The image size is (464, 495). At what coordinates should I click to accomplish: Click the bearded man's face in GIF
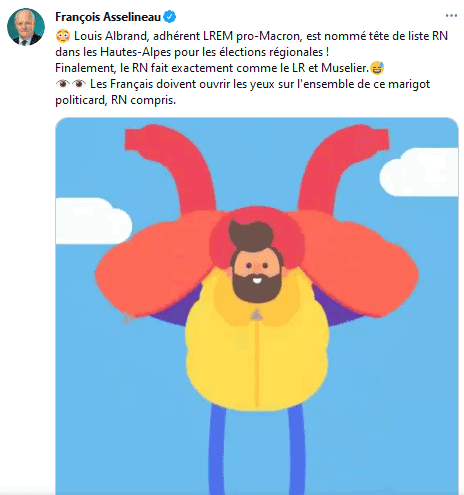pyautogui.click(x=256, y=273)
